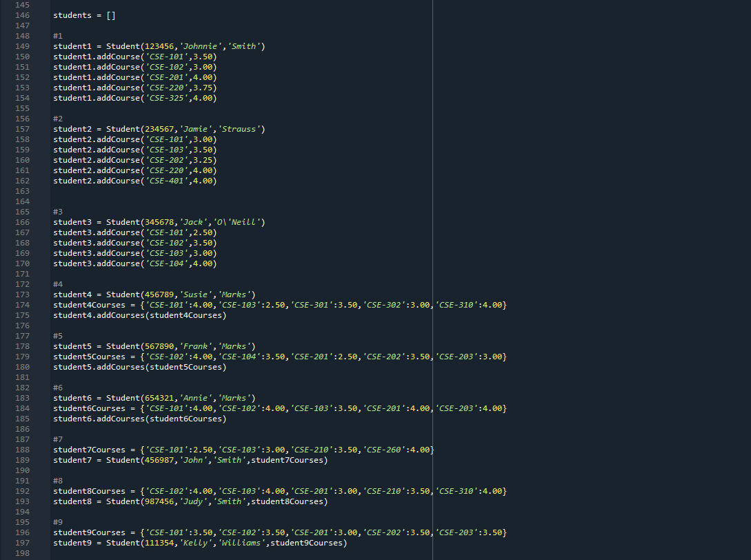The height and width of the screenshot is (560, 751).
Task: Click the name 'Kelly'
Action: tap(195, 543)
